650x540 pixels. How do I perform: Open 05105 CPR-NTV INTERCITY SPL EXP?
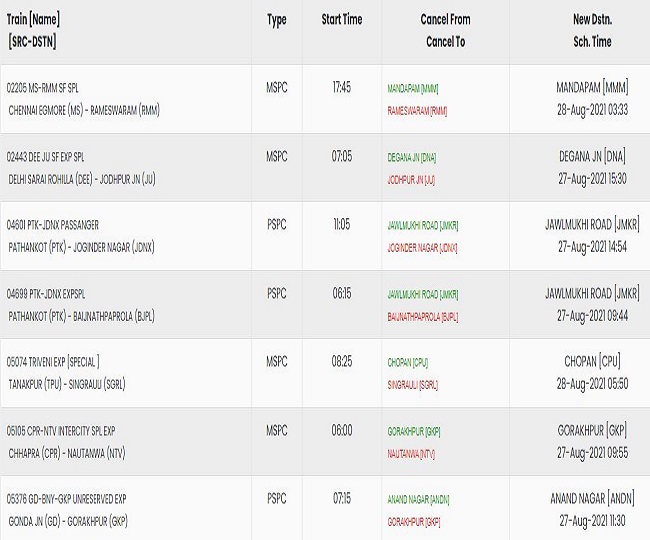click(x=61, y=431)
